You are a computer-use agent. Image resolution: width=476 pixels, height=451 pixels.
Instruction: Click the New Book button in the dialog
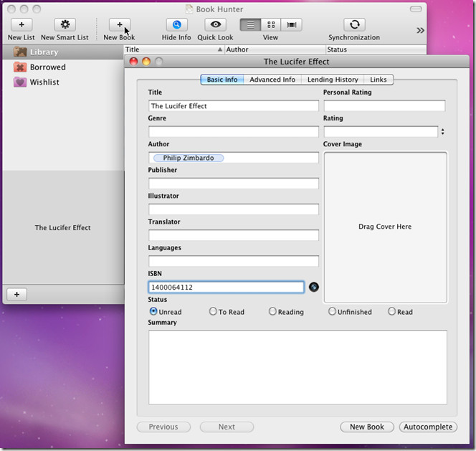click(x=367, y=427)
